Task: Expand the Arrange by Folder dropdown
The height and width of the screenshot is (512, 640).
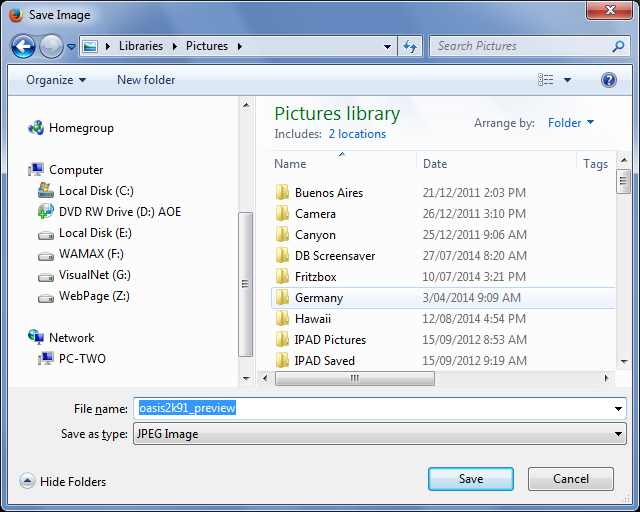Action: click(x=571, y=123)
